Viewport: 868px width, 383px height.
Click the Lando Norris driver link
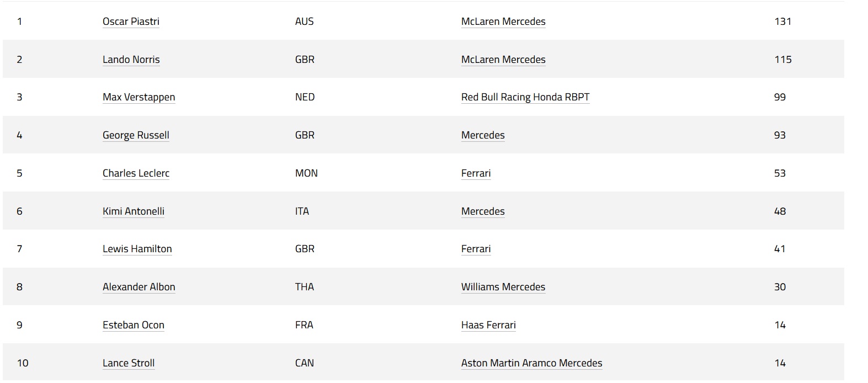[x=131, y=60]
